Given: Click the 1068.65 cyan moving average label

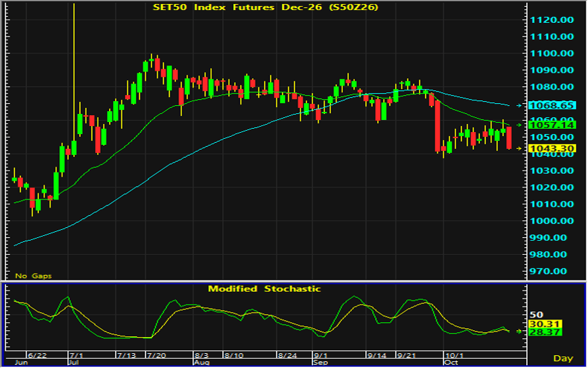Looking at the screenshot, I should pyautogui.click(x=552, y=105).
